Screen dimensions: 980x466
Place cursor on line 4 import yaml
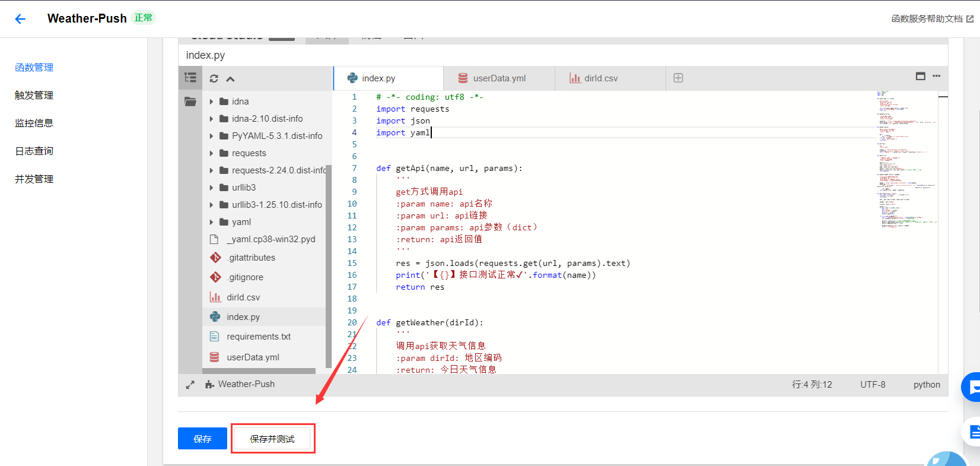[403, 133]
